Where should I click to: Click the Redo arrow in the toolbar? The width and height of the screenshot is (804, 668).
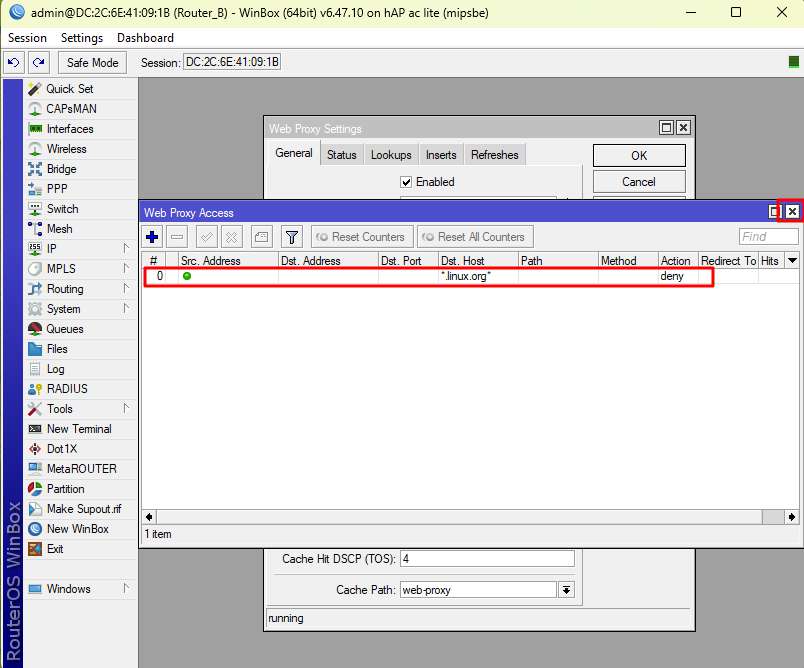(x=38, y=62)
